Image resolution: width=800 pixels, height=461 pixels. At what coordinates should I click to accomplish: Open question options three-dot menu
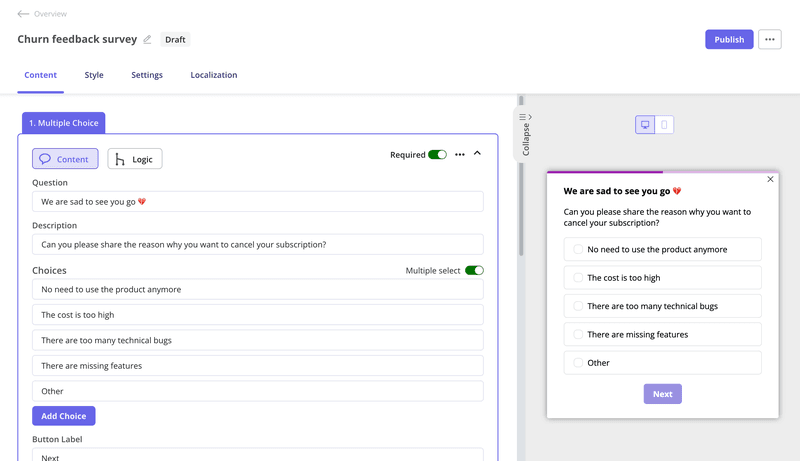point(460,155)
